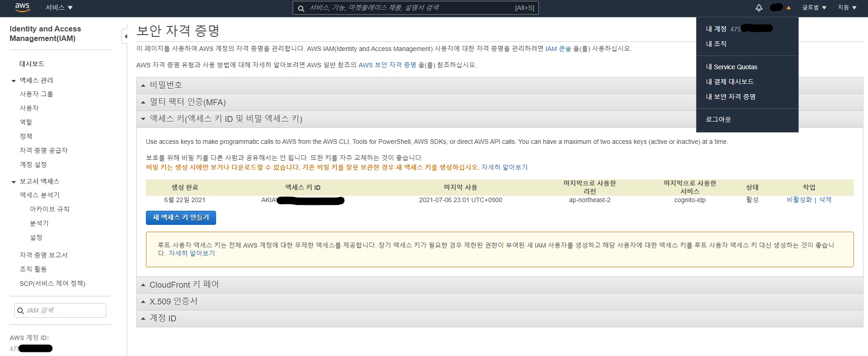Expand the 비밀번호 section
Viewport: 868px width, 356px height.
pyautogui.click(x=500, y=85)
